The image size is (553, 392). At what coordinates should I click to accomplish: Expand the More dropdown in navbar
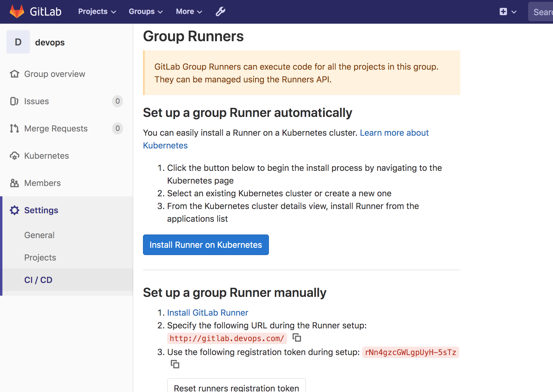(x=189, y=12)
